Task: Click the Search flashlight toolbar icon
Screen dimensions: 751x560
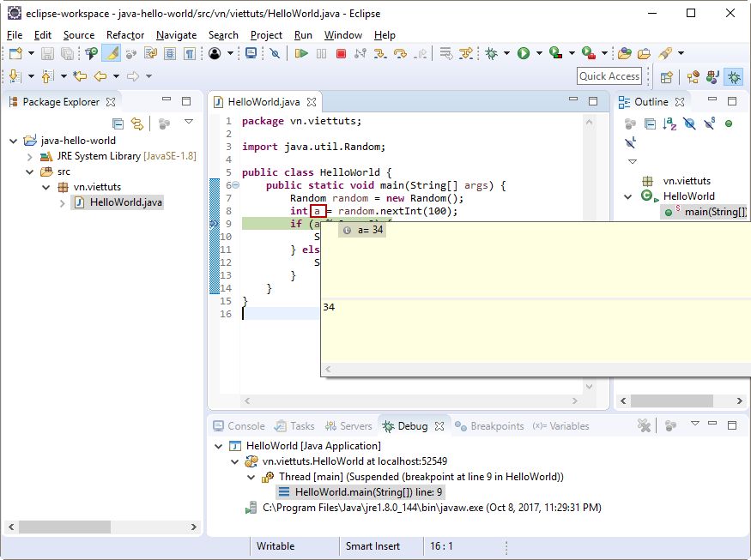Action: click(x=665, y=53)
